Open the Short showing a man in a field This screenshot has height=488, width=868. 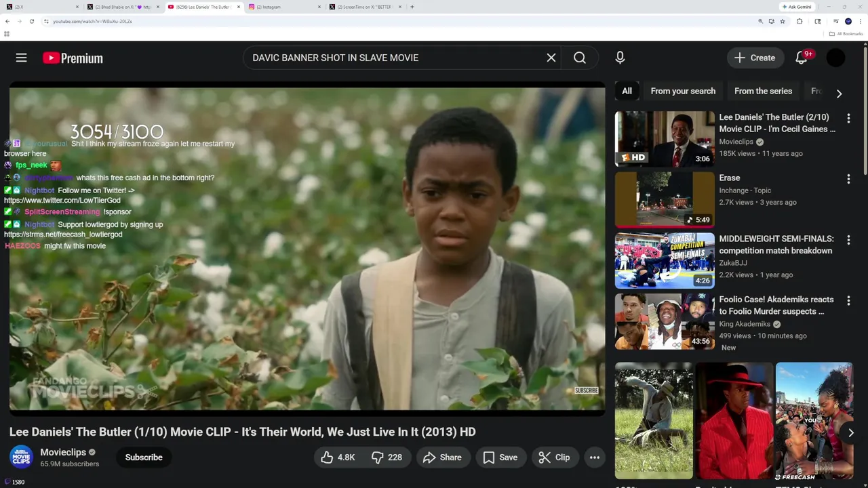point(654,420)
